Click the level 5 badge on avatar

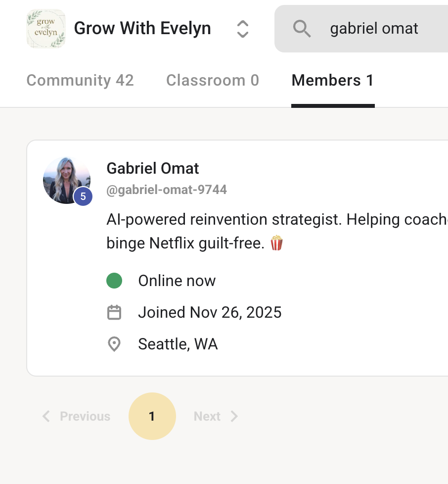83,196
